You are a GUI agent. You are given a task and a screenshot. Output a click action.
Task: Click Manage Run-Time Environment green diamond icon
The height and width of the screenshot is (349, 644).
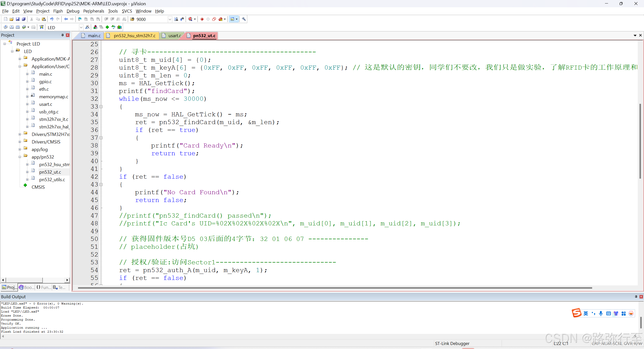107,27
